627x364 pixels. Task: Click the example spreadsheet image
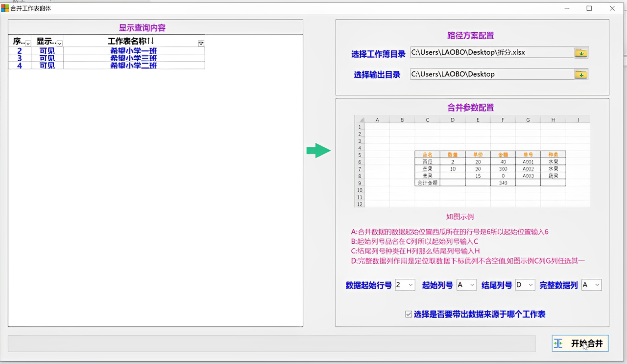pos(472,161)
